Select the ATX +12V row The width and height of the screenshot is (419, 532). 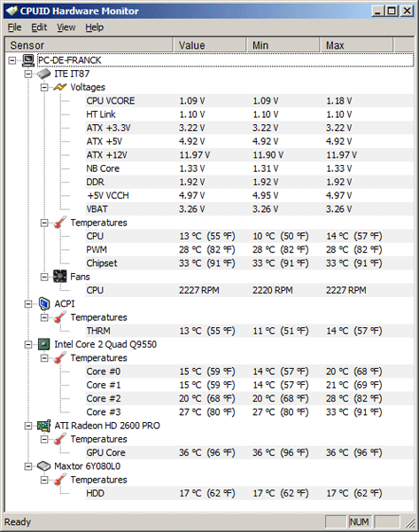click(249, 155)
